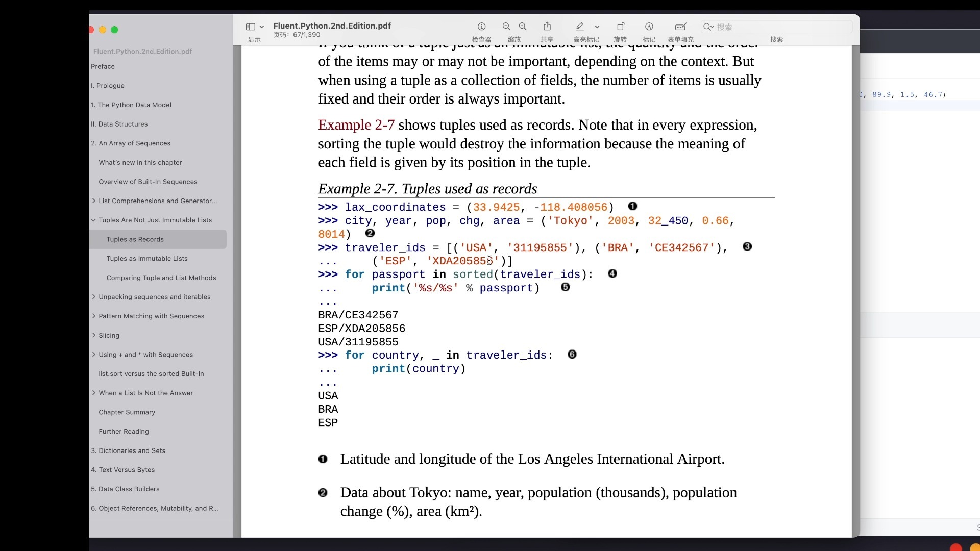
Task: Open Dictionaries and Sets chapter
Action: coord(128,450)
